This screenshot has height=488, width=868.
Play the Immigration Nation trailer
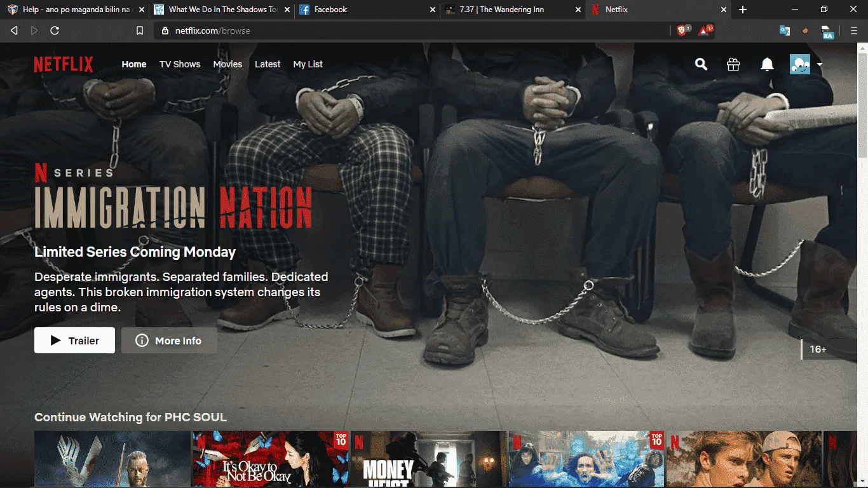pos(74,341)
